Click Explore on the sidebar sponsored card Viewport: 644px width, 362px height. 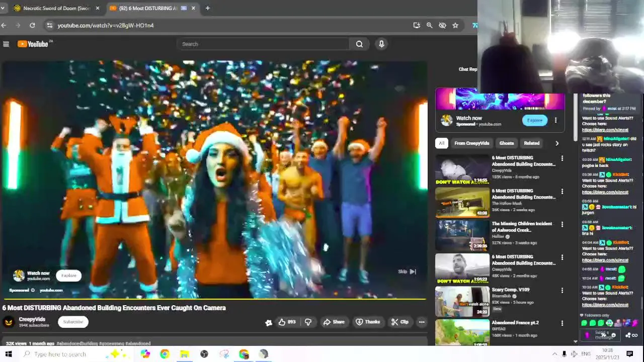(535, 120)
